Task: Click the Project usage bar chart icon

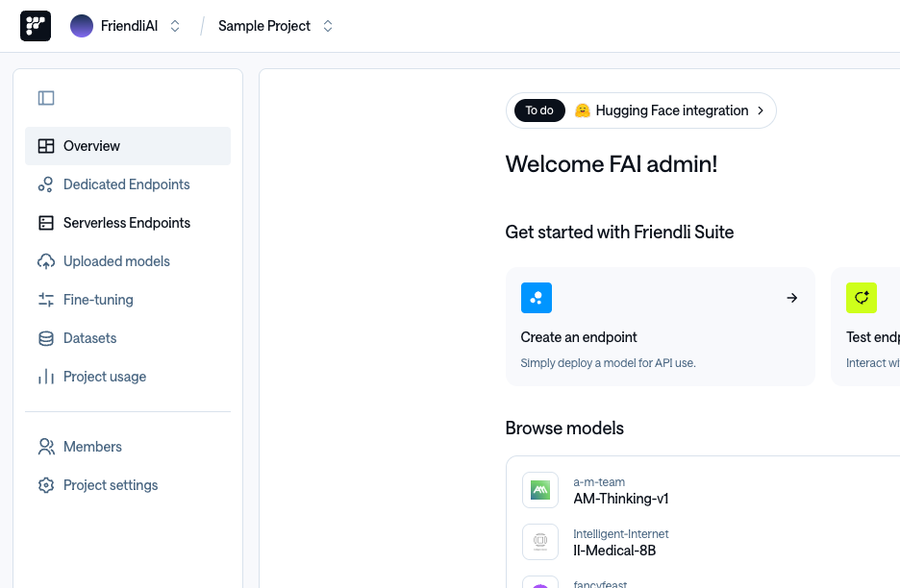Action: 46,377
